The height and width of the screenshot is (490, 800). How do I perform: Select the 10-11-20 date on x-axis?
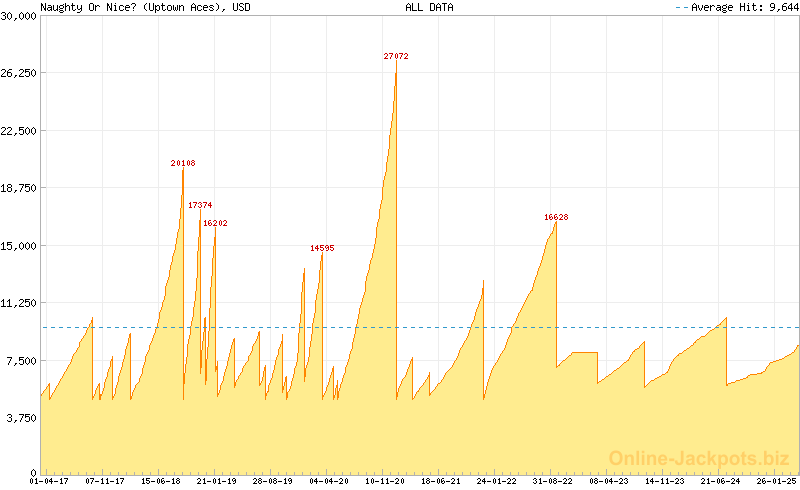point(385,481)
